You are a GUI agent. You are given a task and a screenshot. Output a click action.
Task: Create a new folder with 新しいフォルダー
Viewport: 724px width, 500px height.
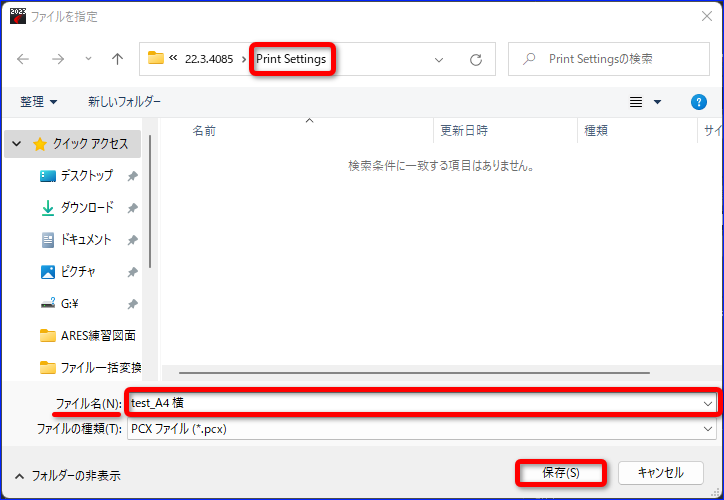click(124, 102)
